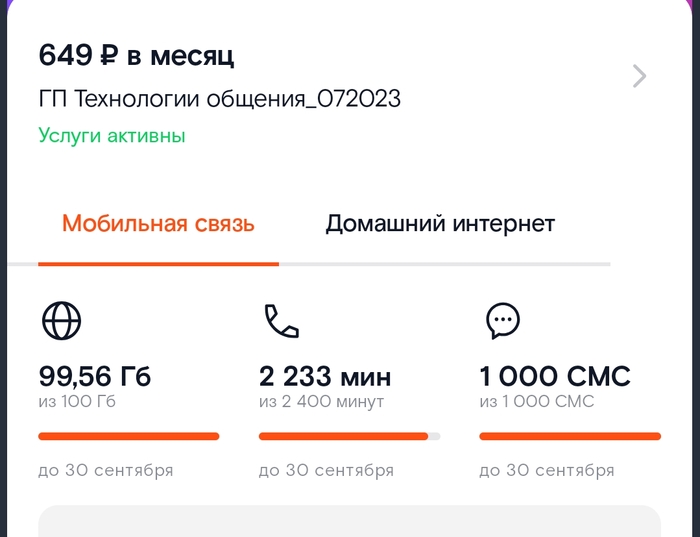Click the SMS usage progress bar

570,436
